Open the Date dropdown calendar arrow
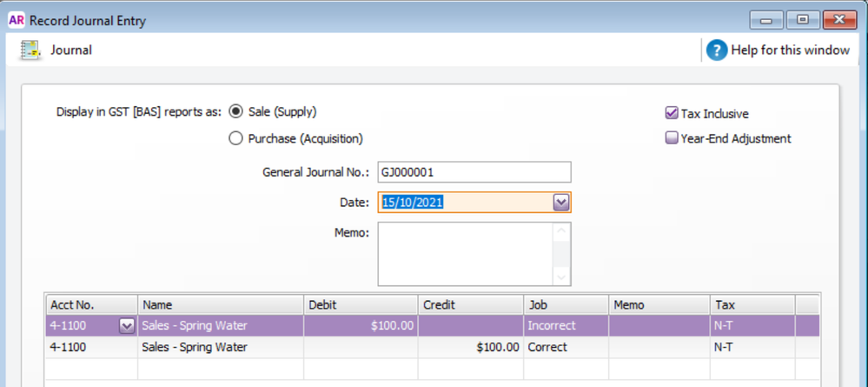The image size is (868, 387). click(x=560, y=203)
